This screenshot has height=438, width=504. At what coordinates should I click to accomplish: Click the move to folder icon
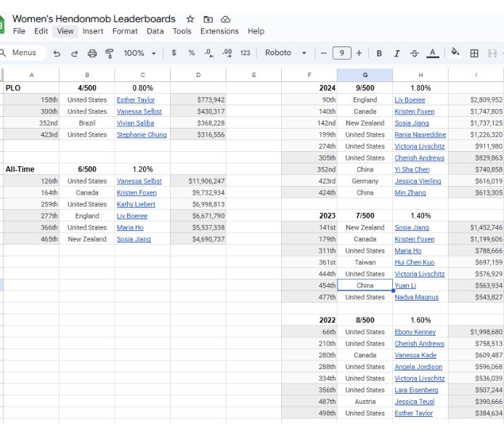(208, 20)
